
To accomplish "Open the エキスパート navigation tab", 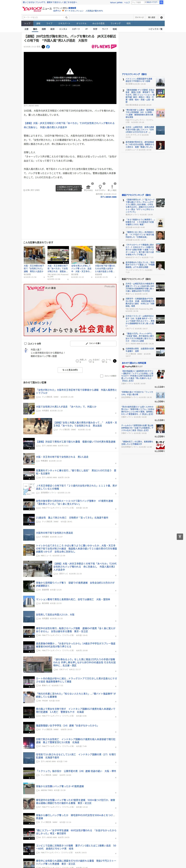I will pyautogui.click(x=64, y=24).
